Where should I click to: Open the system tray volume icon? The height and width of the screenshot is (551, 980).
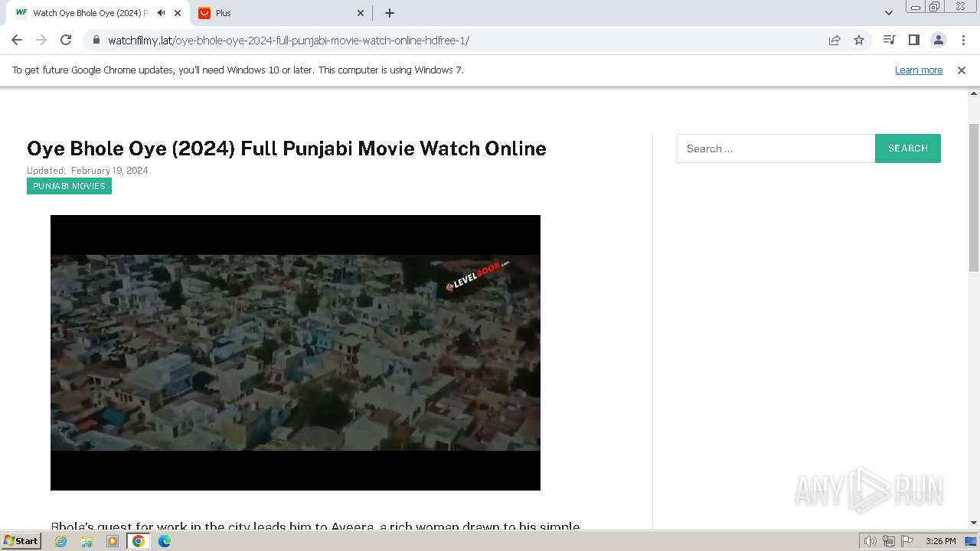(871, 541)
